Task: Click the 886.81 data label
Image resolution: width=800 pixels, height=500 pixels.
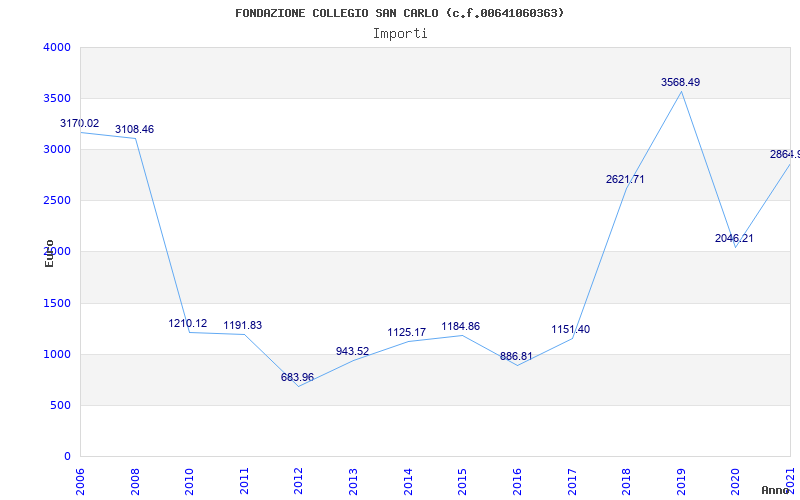Action: click(516, 357)
